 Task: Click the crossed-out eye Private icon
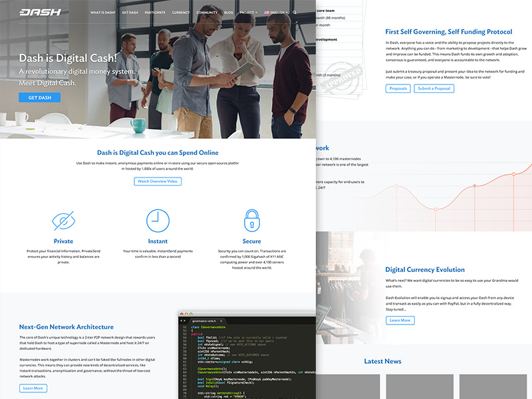coord(63,221)
